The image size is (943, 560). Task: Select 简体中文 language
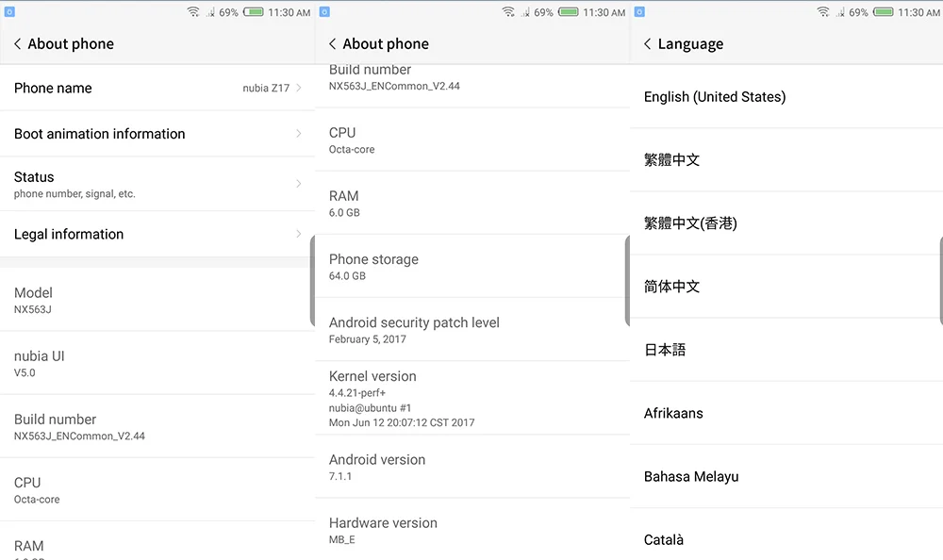coord(786,287)
